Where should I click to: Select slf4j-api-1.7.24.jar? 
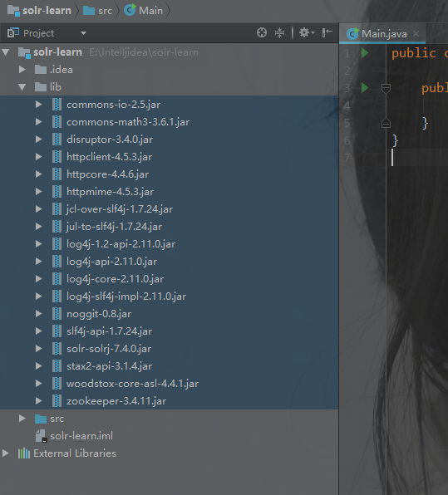coord(110,331)
